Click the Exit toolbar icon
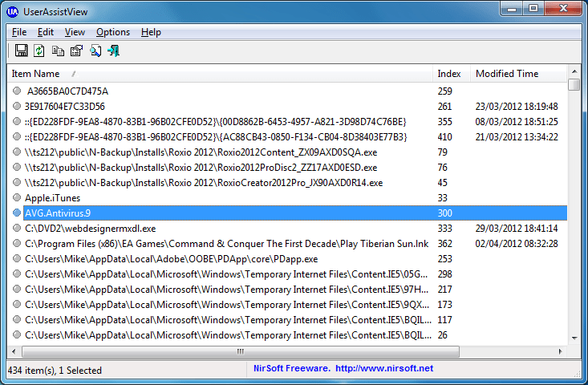588x385 pixels. [113, 51]
